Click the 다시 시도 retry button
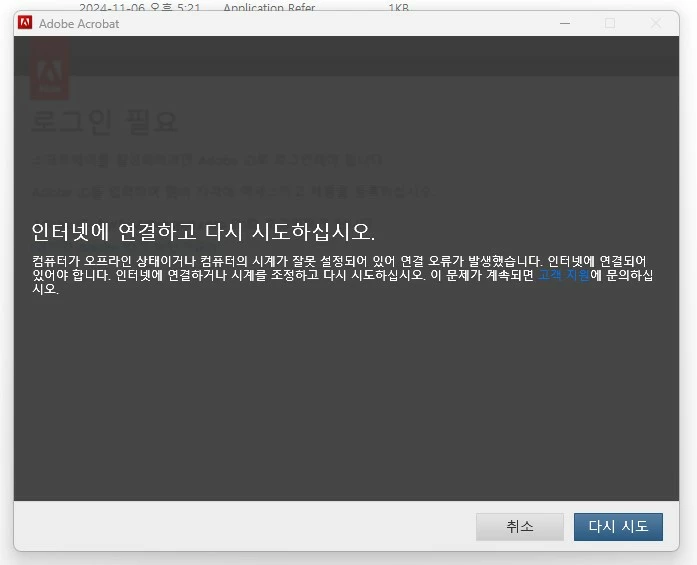The width and height of the screenshot is (697, 565). click(618, 527)
